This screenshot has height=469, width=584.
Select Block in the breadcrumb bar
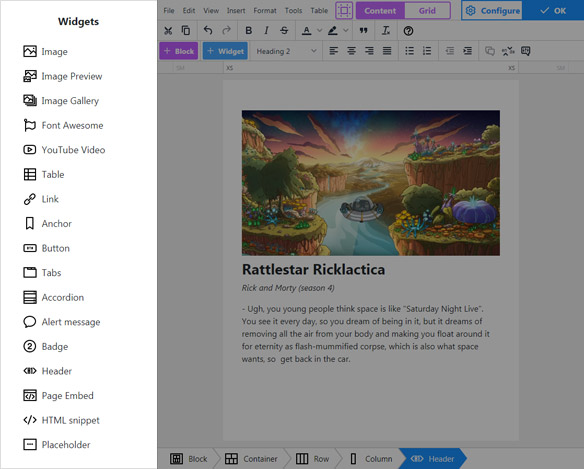click(x=189, y=459)
